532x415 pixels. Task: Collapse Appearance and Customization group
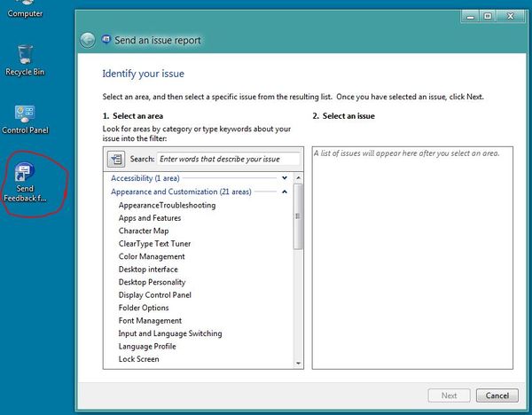click(284, 192)
